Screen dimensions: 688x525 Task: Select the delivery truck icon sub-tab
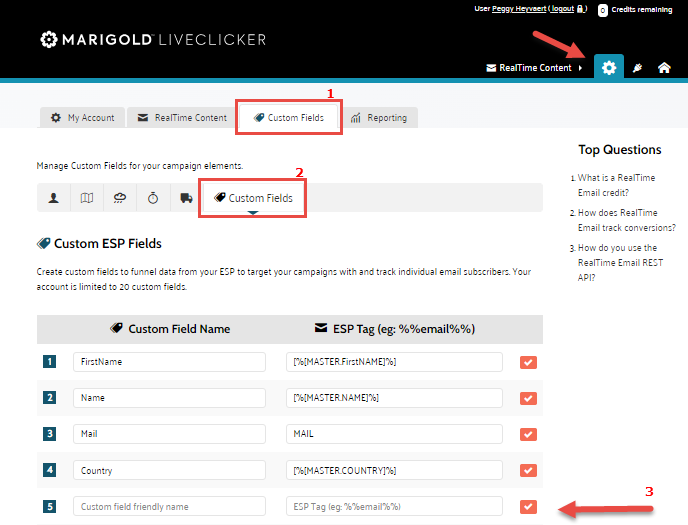pos(186,198)
